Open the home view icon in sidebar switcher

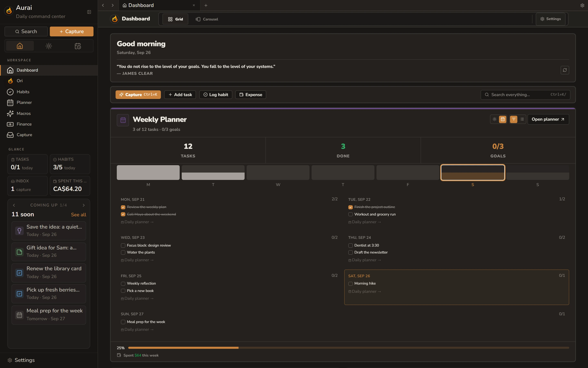[20, 46]
